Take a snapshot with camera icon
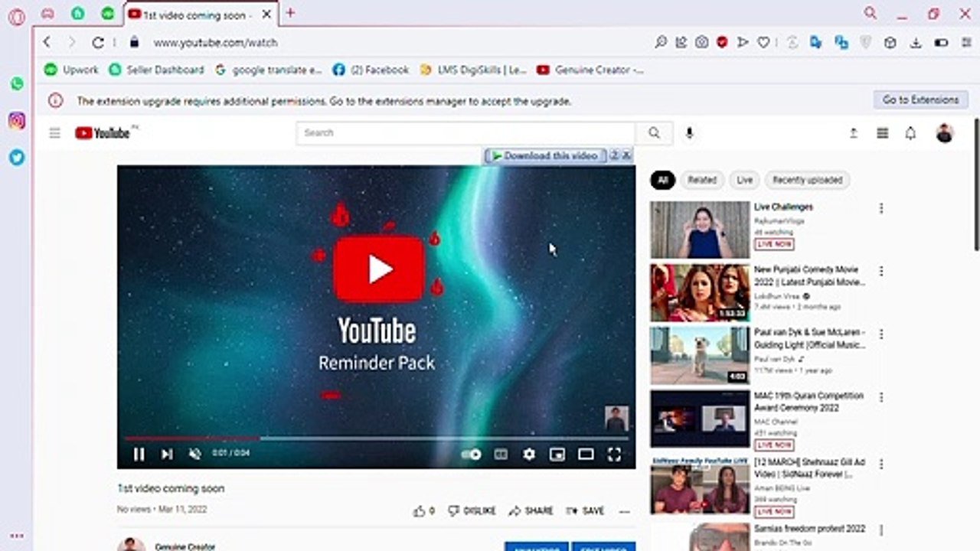This screenshot has height=551, width=980. click(x=701, y=43)
